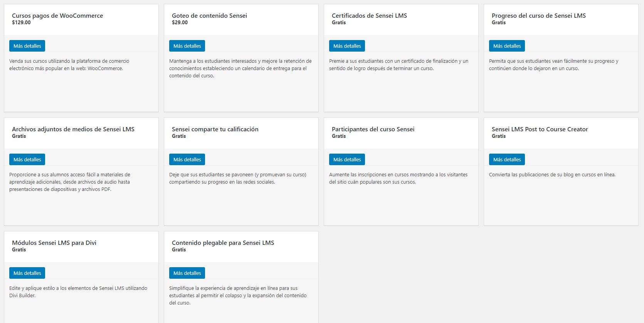The image size is (644, 323).
Task: Click Más detalles for Sensei comparte tu calificación
Action: 187,159
